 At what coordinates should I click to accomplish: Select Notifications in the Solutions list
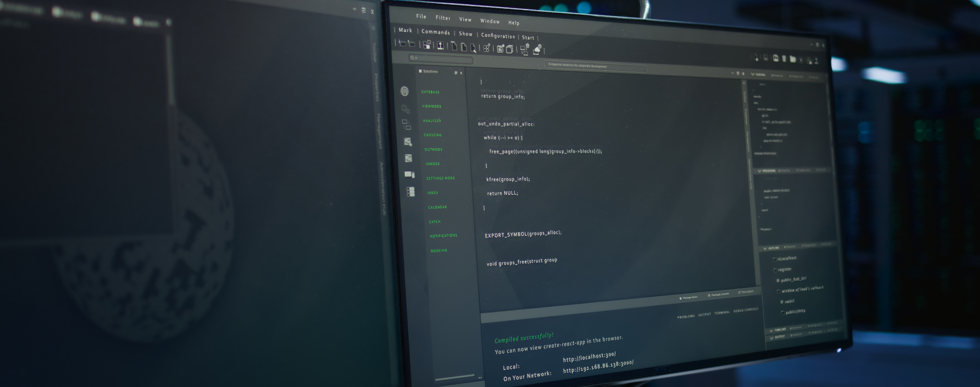[443, 236]
